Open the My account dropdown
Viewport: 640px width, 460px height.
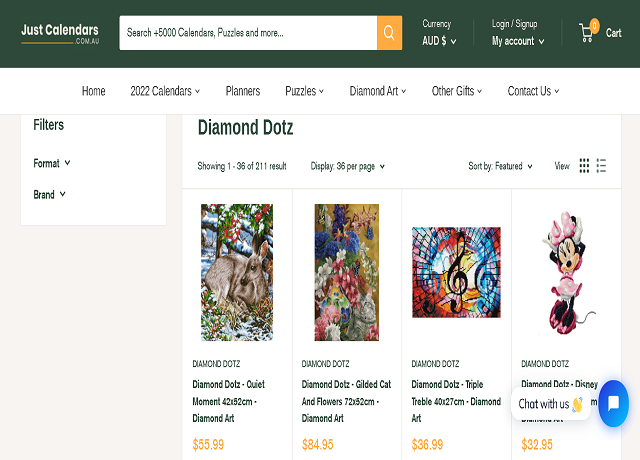[518, 41]
